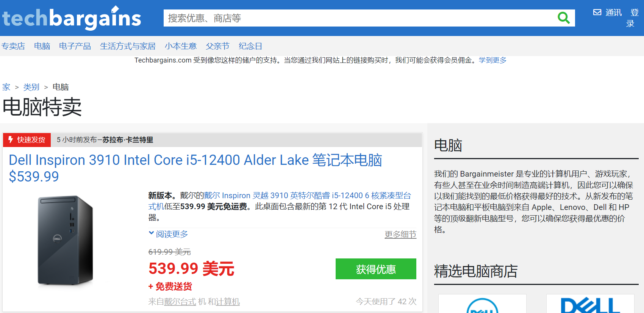644x313 pixels.
Task: Open the Dell round logo store thumbnail
Action: coord(482,304)
